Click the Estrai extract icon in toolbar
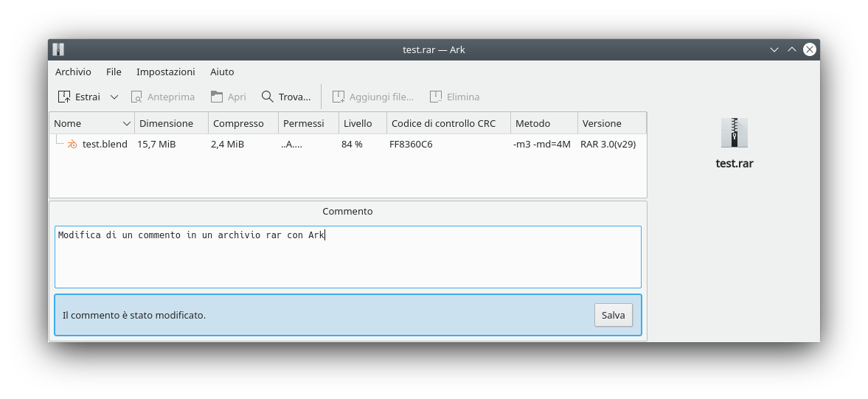The height and width of the screenshot is (399, 868). pos(64,97)
